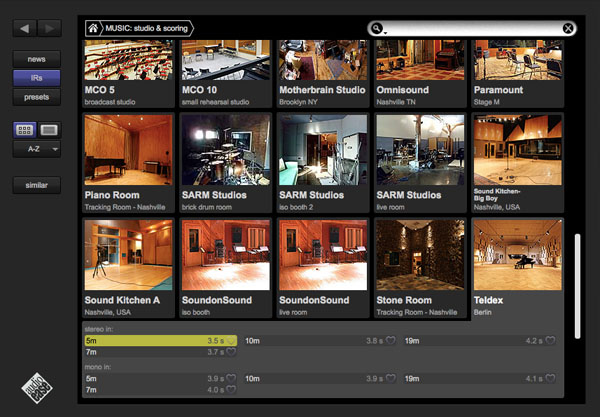Select the IRs tab

coord(37,78)
